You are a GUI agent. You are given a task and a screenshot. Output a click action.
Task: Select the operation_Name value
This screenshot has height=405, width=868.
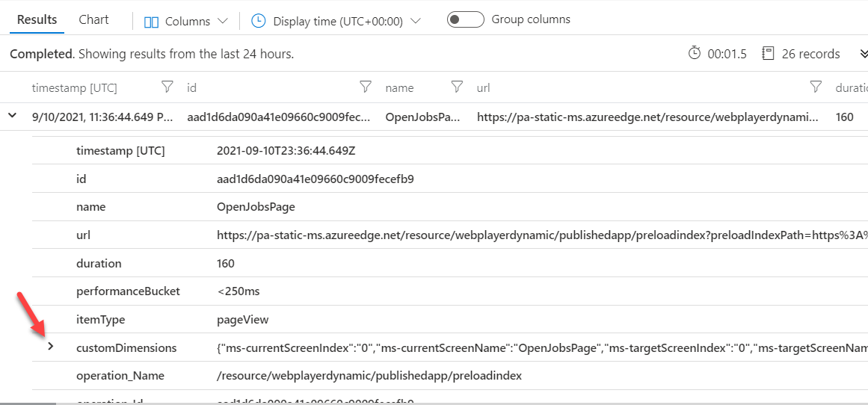click(x=369, y=376)
